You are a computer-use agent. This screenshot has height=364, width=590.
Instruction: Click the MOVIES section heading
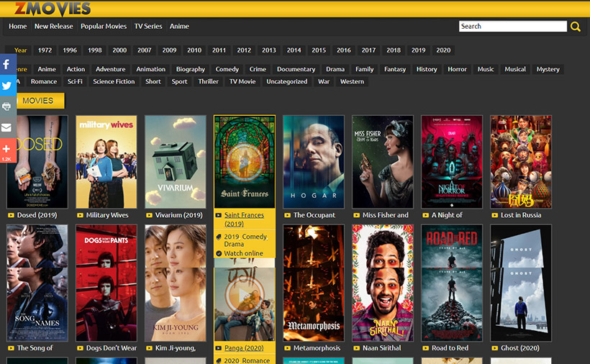37,101
